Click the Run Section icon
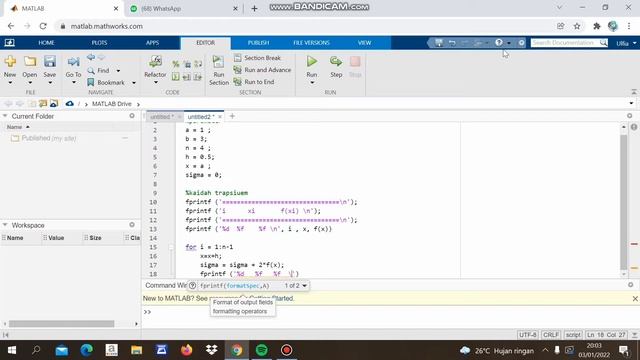 tap(218, 62)
